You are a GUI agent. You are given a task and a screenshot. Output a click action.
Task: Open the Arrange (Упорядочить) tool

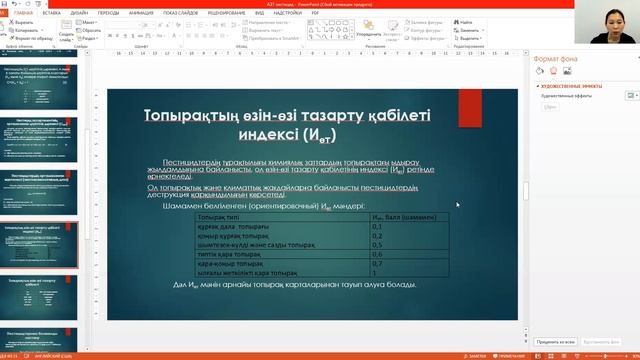369,29
